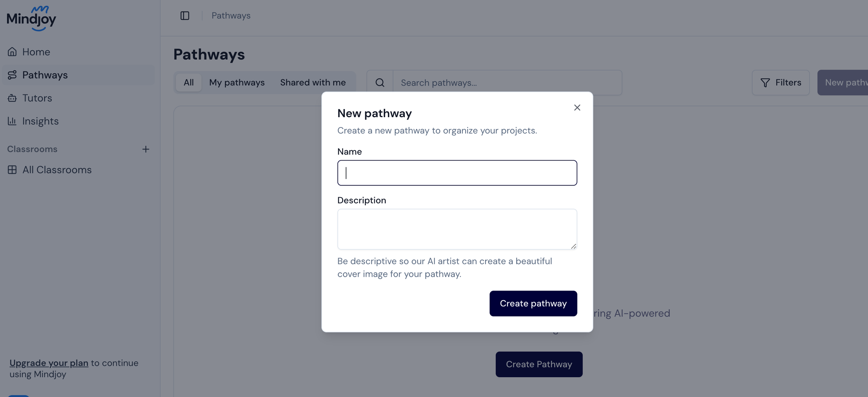
Task: Click the search magnifier icon
Action: pyautogui.click(x=380, y=83)
